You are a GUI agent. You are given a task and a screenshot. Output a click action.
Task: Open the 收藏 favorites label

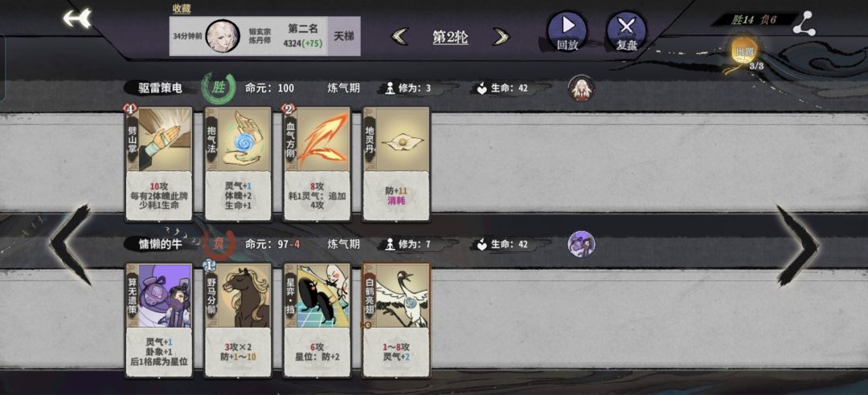point(182,8)
